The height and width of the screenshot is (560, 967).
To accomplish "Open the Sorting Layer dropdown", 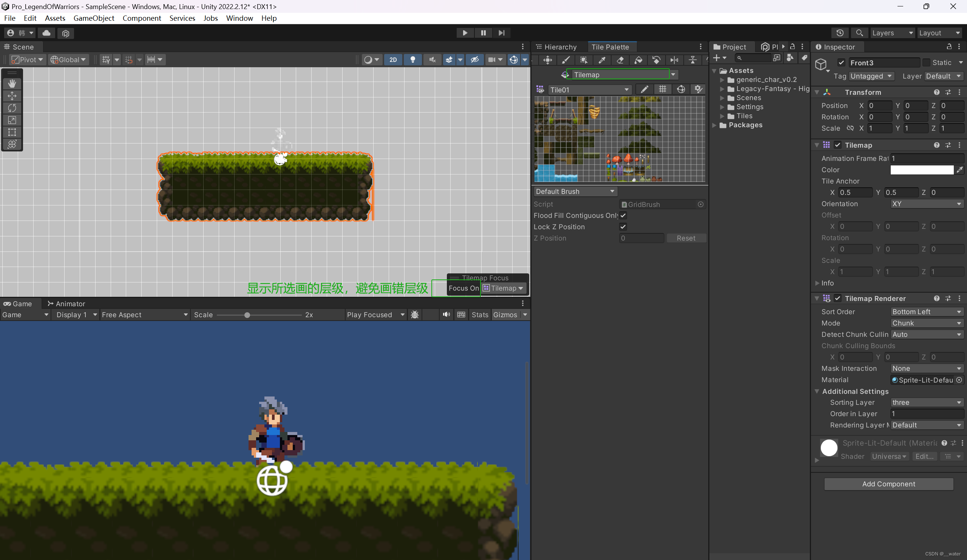I will [926, 403].
